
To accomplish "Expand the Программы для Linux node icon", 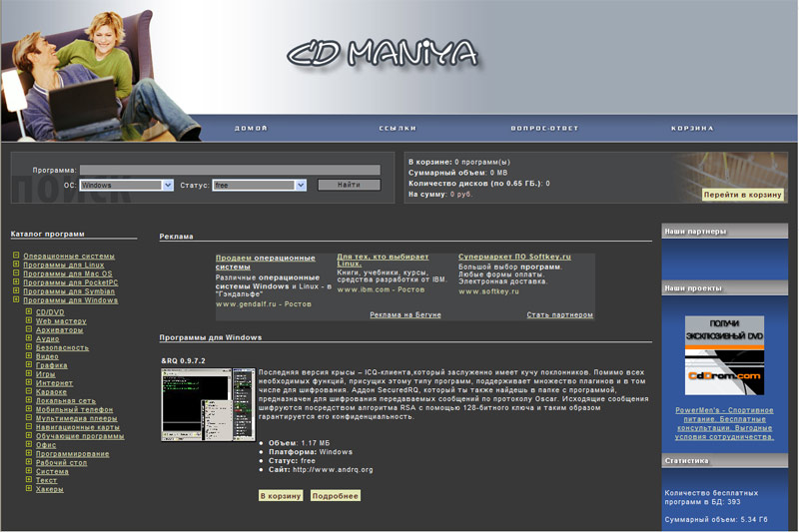I will coord(16,265).
